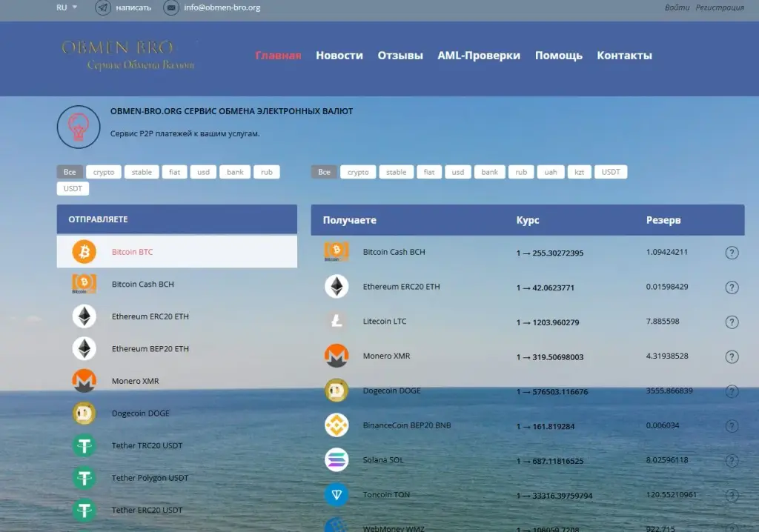Click the Регистрация link

pyautogui.click(x=720, y=7)
